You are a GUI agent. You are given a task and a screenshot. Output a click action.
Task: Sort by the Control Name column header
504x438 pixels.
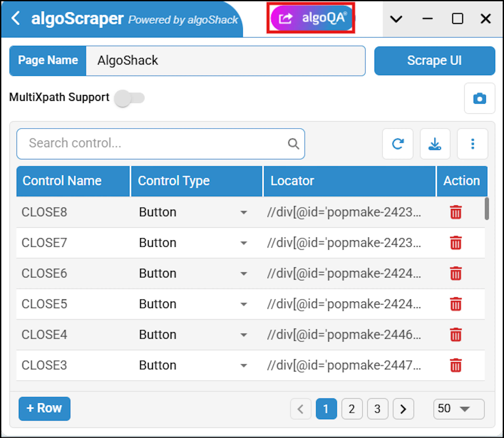[x=73, y=181]
